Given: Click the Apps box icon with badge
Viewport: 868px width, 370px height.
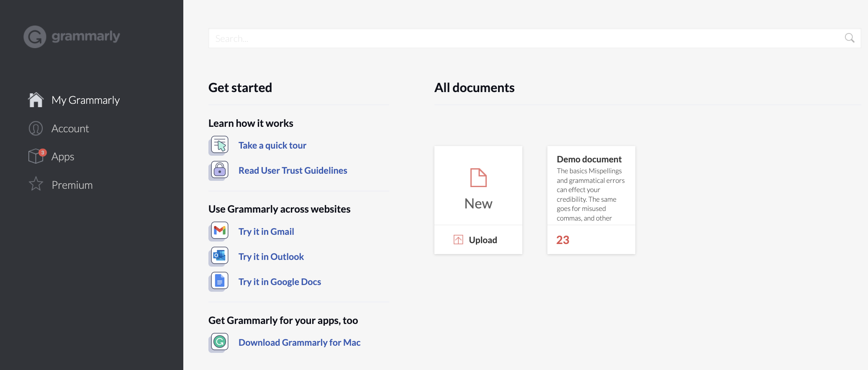Looking at the screenshot, I should [36, 156].
